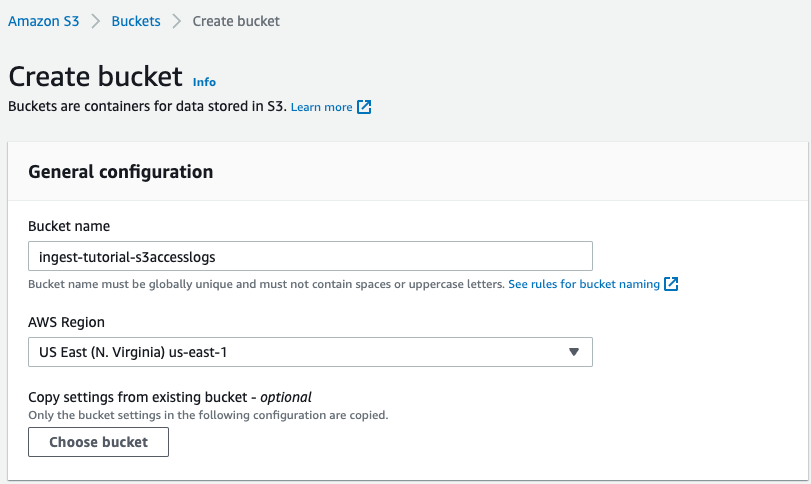Go to Buckets in the breadcrumb

click(136, 21)
